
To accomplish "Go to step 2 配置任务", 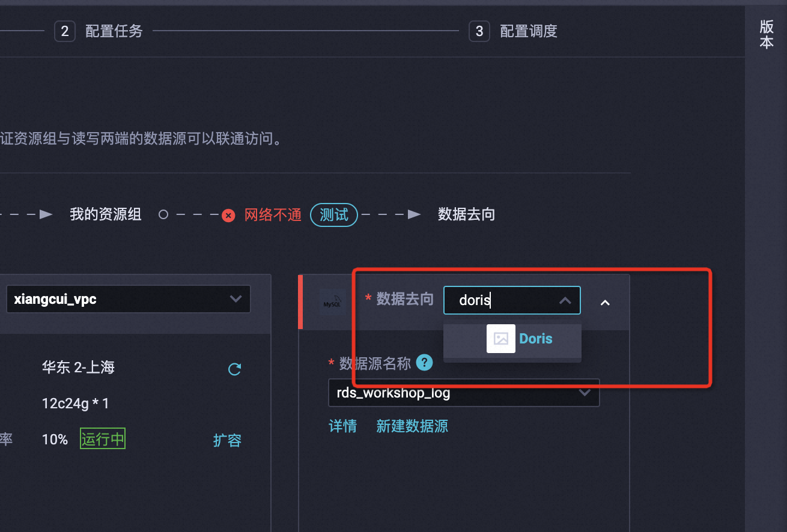I will click(x=99, y=31).
